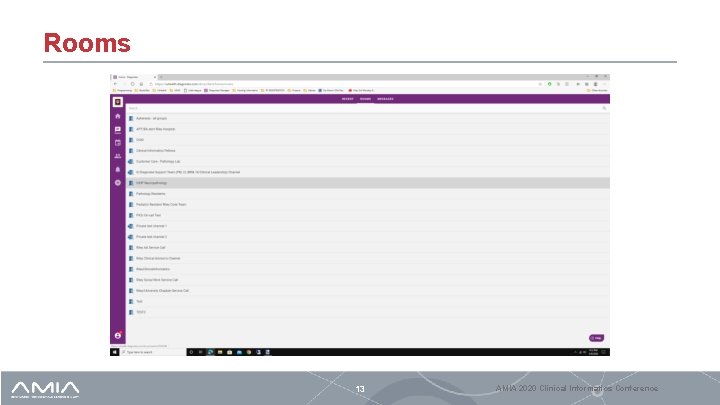
Task: Open the user profile avatar at sidebar bottom
Action: (x=118, y=336)
